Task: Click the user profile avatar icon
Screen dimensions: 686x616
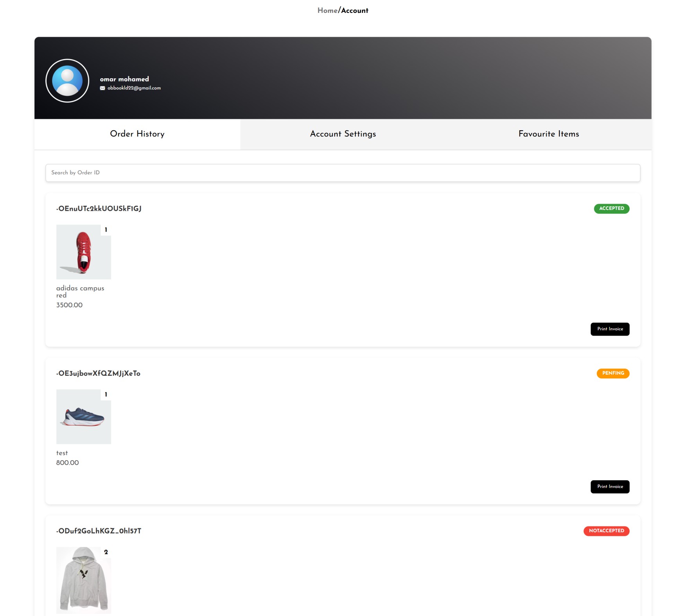Action: click(67, 81)
